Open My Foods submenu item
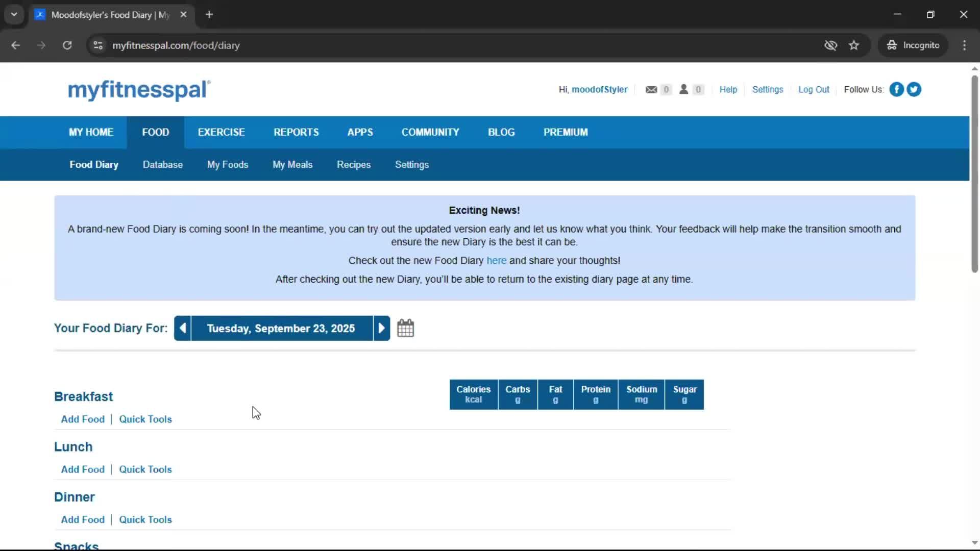Image resolution: width=980 pixels, height=551 pixels. [x=228, y=165]
